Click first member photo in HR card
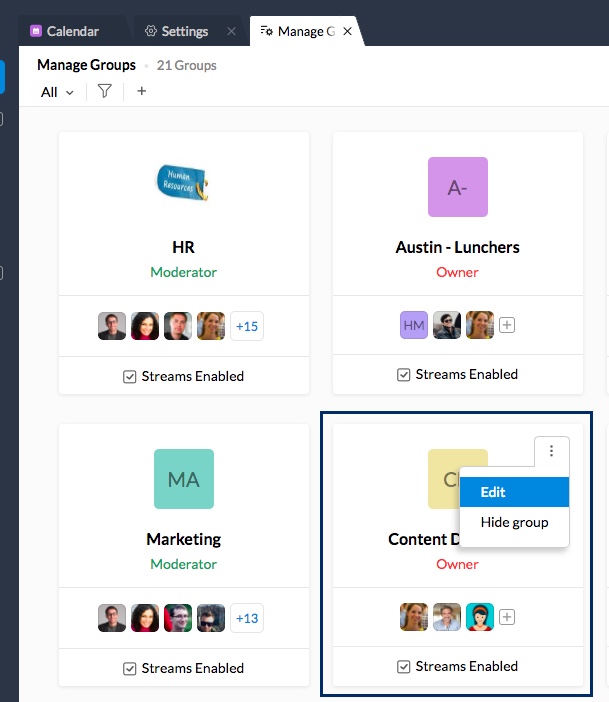 coord(112,326)
